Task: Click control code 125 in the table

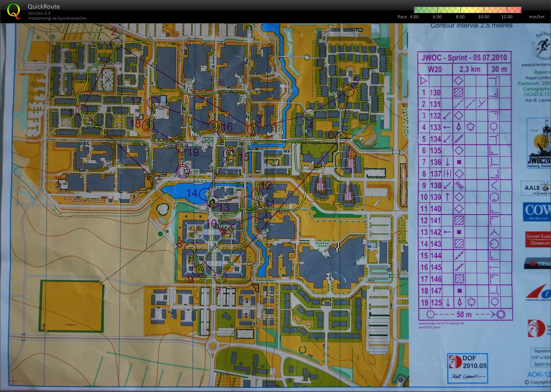Action: (x=436, y=303)
